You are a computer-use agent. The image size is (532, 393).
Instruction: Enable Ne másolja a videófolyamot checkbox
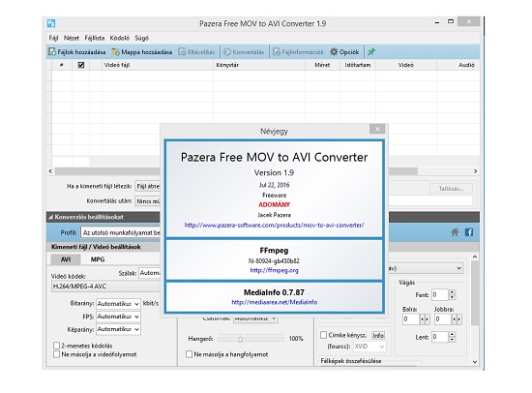pyautogui.click(x=57, y=354)
